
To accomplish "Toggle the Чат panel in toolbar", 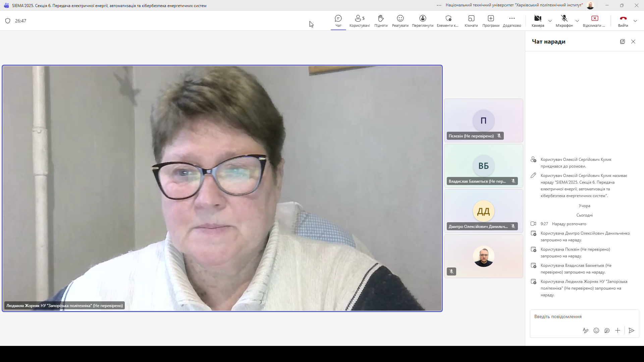I will click(x=338, y=21).
